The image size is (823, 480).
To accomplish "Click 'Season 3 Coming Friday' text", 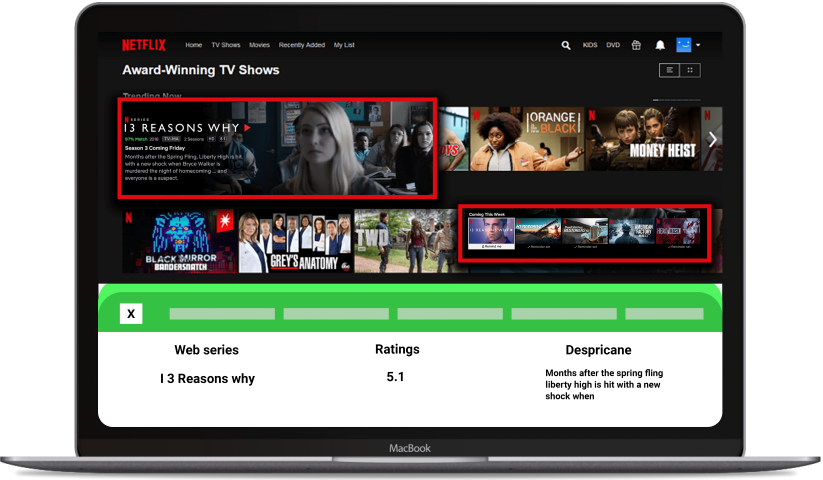I will [x=155, y=148].
